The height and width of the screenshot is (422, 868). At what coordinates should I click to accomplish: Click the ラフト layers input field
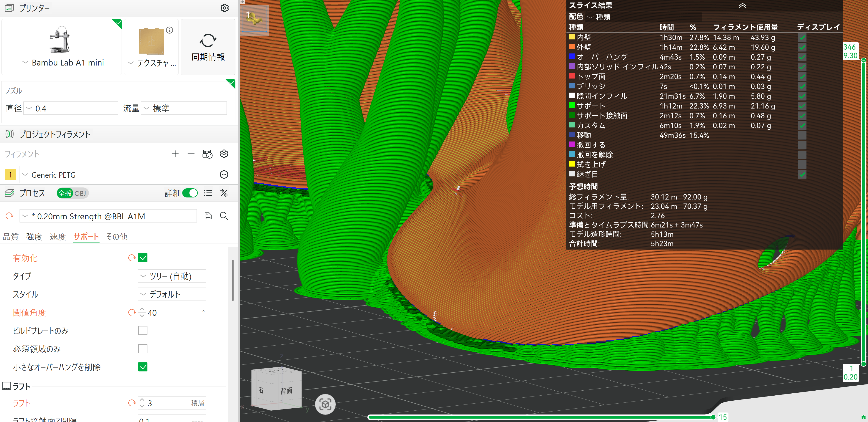point(172,403)
